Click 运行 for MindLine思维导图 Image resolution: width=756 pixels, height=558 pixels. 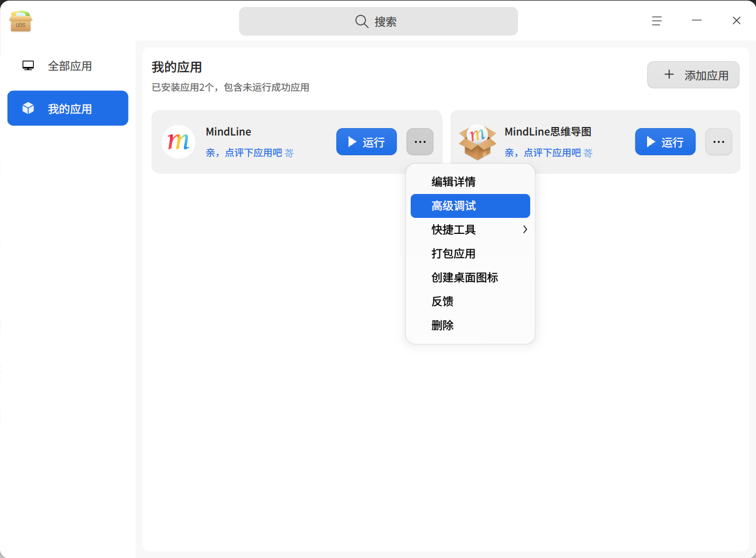[665, 142]
